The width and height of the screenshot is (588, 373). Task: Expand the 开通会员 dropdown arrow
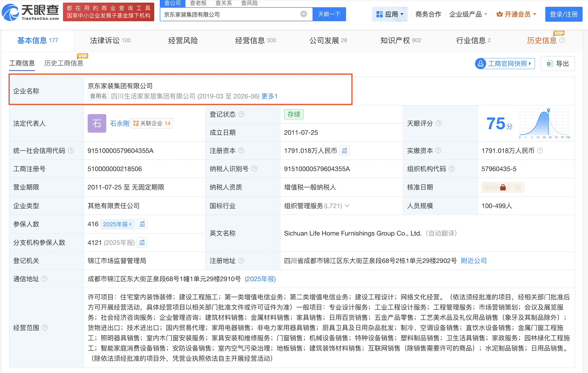[535, 14]
